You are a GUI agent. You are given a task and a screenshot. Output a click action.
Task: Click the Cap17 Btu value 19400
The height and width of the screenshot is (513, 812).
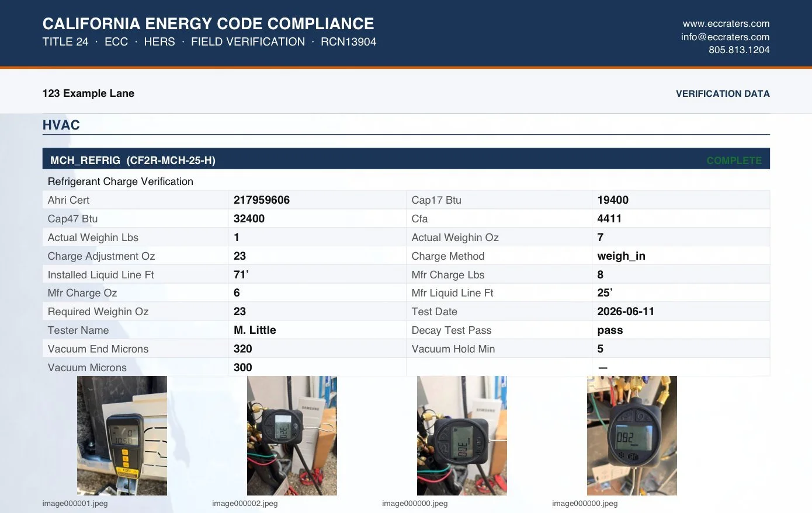(x=613, y=200)
